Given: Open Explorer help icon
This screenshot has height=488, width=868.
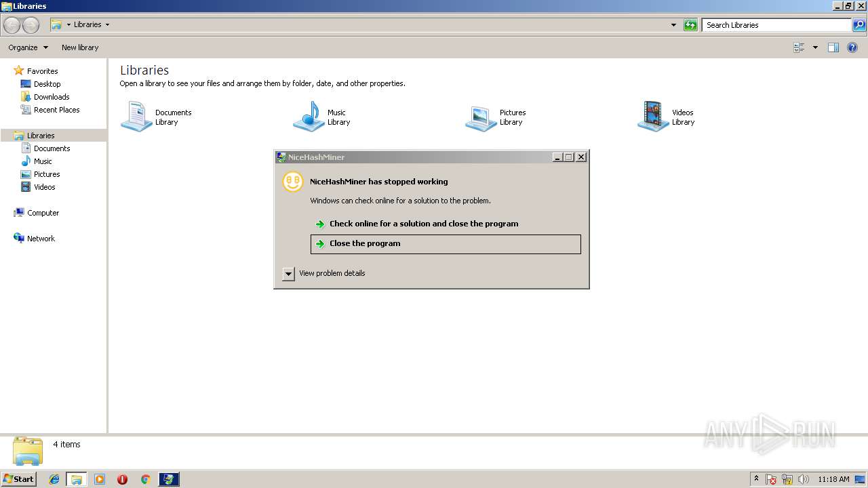Looking at the screenshot, I should 852,47.
